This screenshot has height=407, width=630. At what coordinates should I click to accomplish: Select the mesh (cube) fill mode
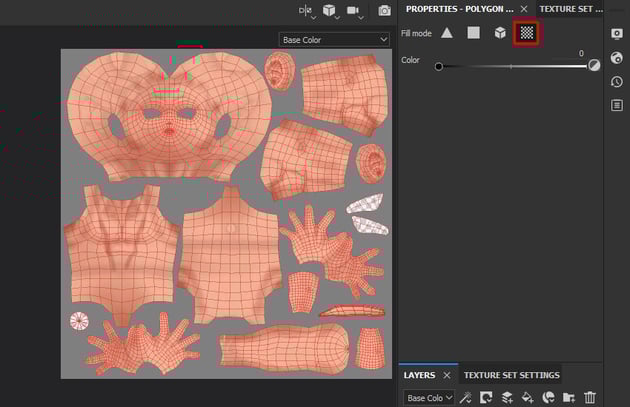click(499, 33)
